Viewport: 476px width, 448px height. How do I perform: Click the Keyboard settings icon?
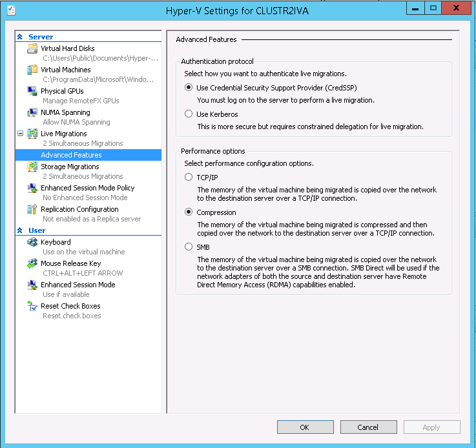coord(32,242)
